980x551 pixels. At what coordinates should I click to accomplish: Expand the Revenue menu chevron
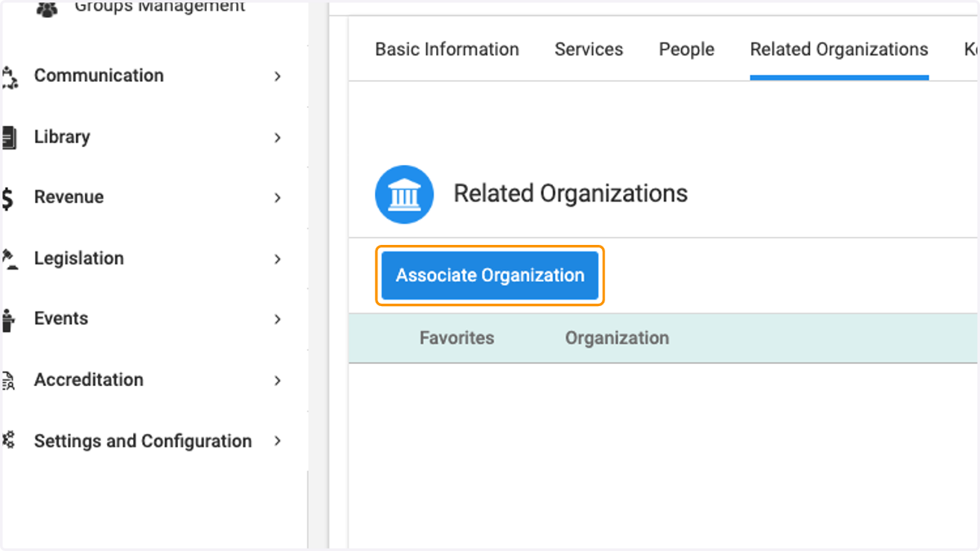coord(278,198)
